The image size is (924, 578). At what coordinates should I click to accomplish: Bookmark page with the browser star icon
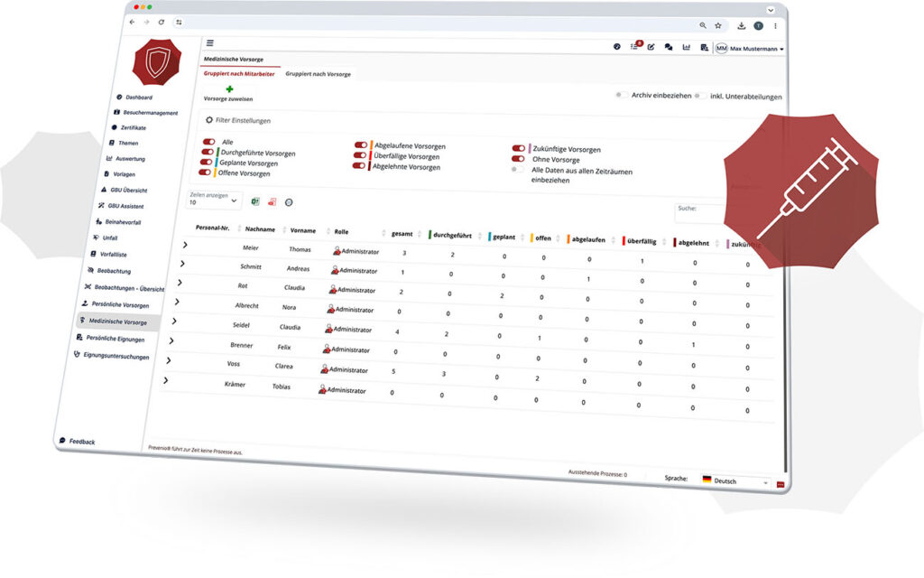coord(717,25)
